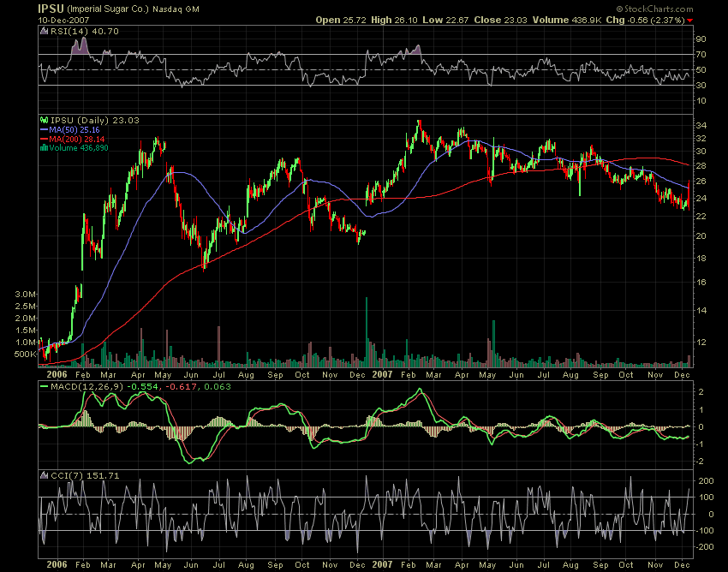Click the 12 price axis label

click(701, 343)
